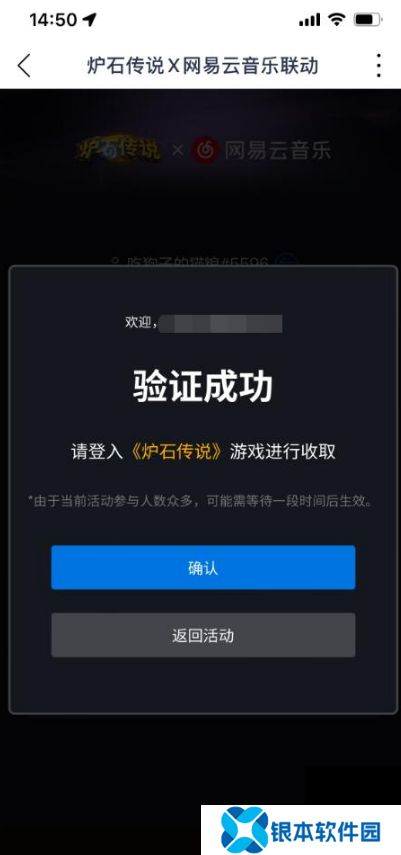Tap the blurred username after 欢迎
Viewport: 401px width, 855px height.
coord(221,323)
